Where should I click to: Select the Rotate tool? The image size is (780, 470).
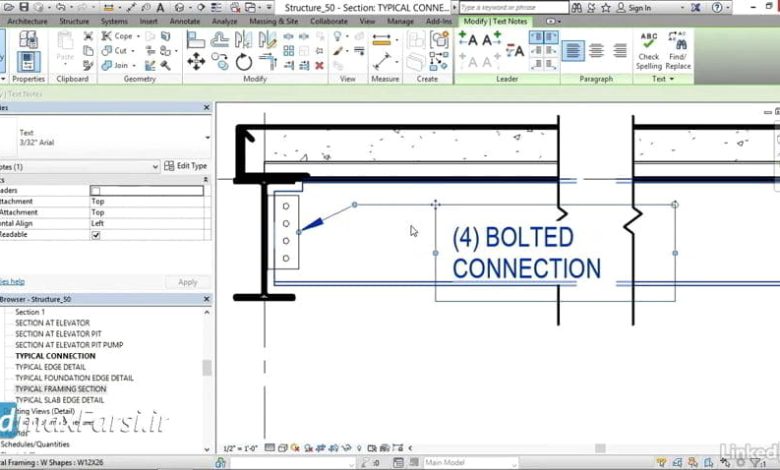click(244, 62)
